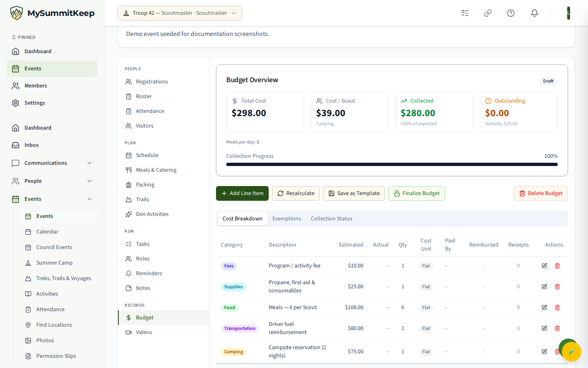
Task: Open the checklist icon in top bar
Action: (x=465, y=13)
